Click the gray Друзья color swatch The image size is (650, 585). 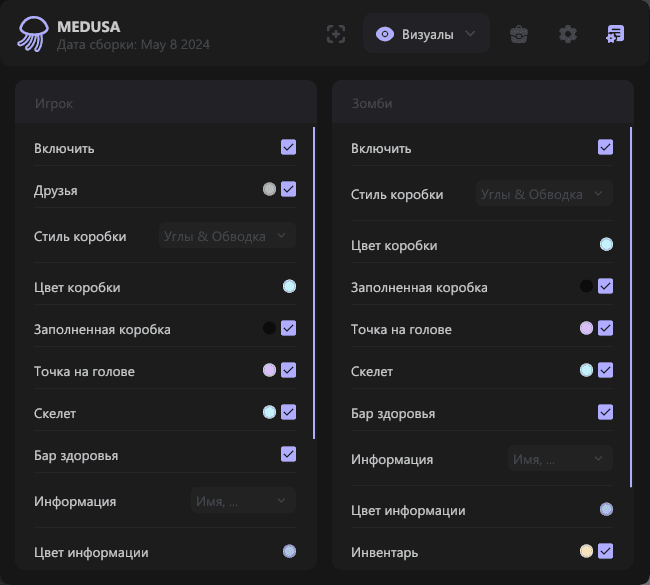[x=269, y=189]
